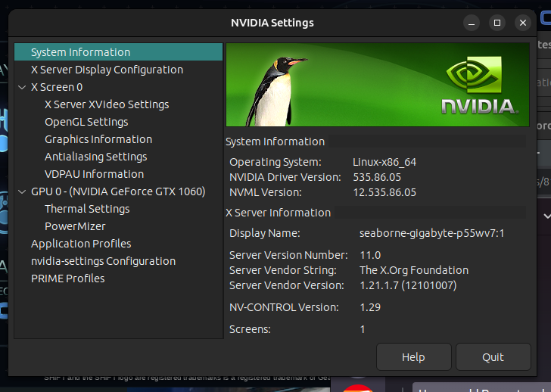Open OpenGL Settings page
This screenshot has height=392, width=551.
[86, 122]
